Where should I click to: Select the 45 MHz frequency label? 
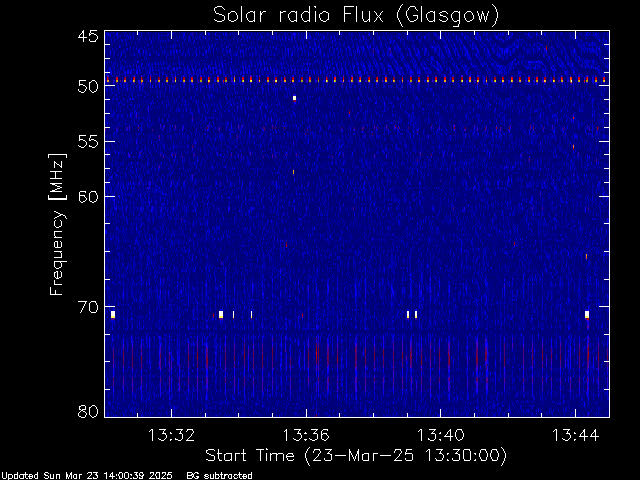click(x=88, y=37)
